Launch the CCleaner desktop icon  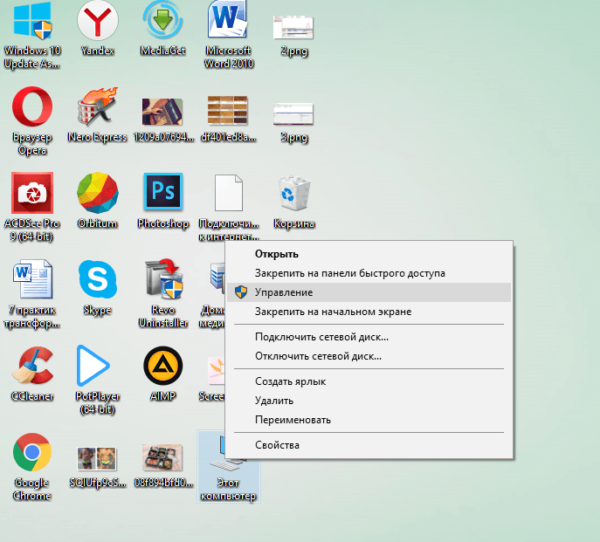32,366
